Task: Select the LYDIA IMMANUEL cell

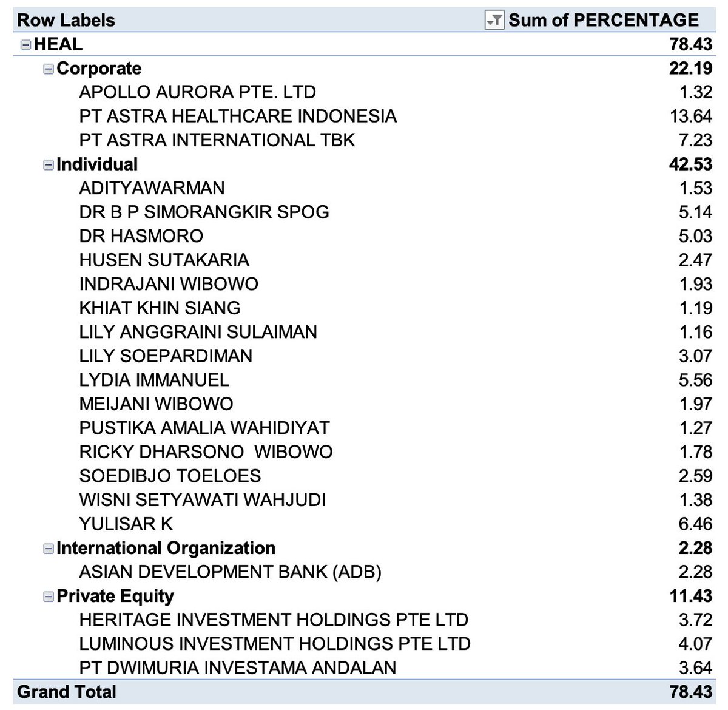Action: pos(154,380)
